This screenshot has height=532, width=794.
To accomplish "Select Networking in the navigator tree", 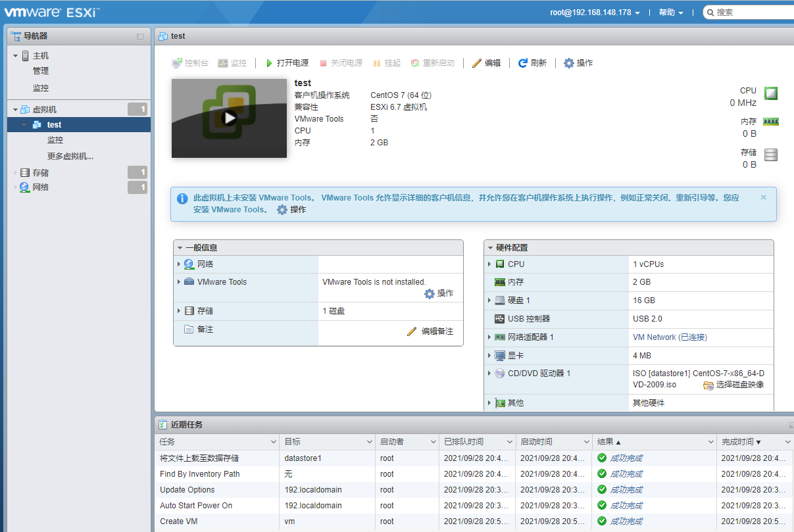I will (41, 187).
